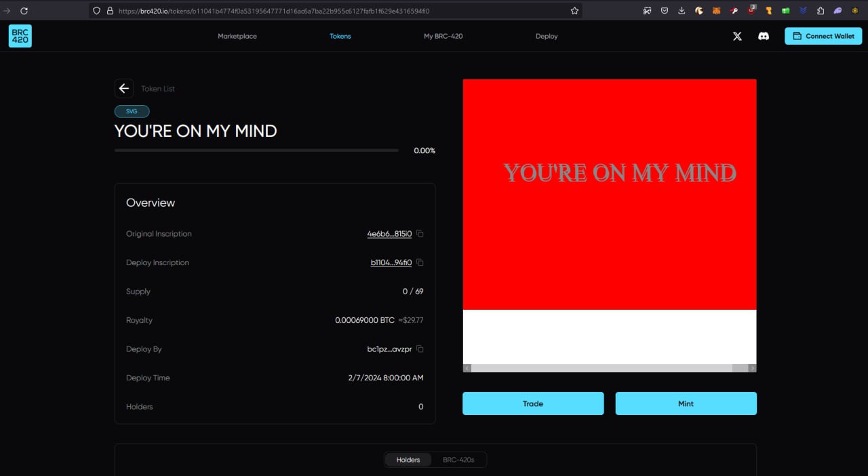Image resolution: width=868 pixels, height=476 pixels.
Task: Click the mint progress bar
Action: click(x=256, y=151)
